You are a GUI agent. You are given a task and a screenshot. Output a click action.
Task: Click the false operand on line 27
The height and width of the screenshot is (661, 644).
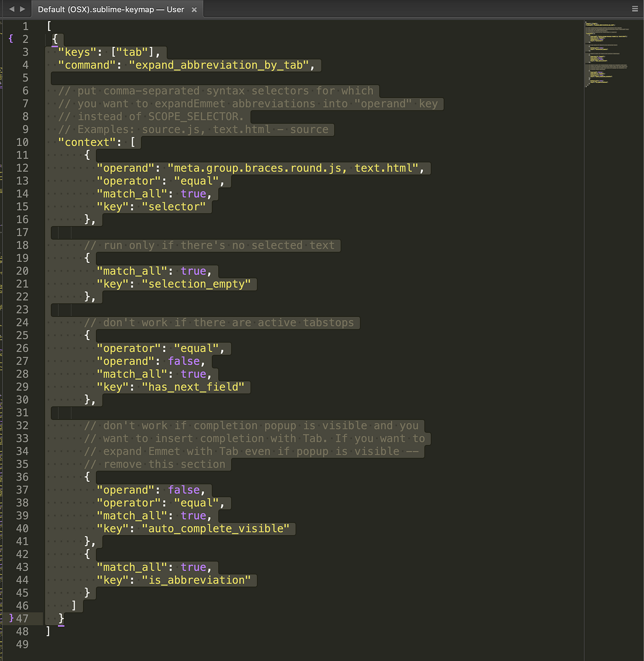[184, 361]
